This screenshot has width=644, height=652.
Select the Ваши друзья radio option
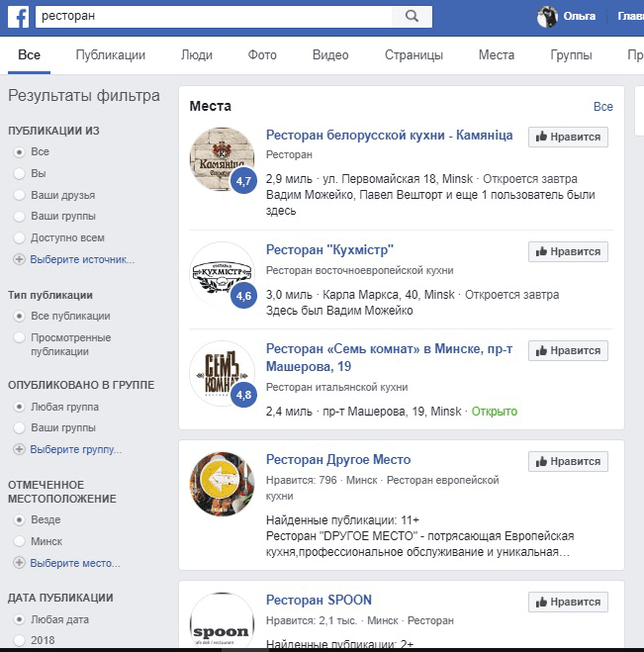pos(19,195)
